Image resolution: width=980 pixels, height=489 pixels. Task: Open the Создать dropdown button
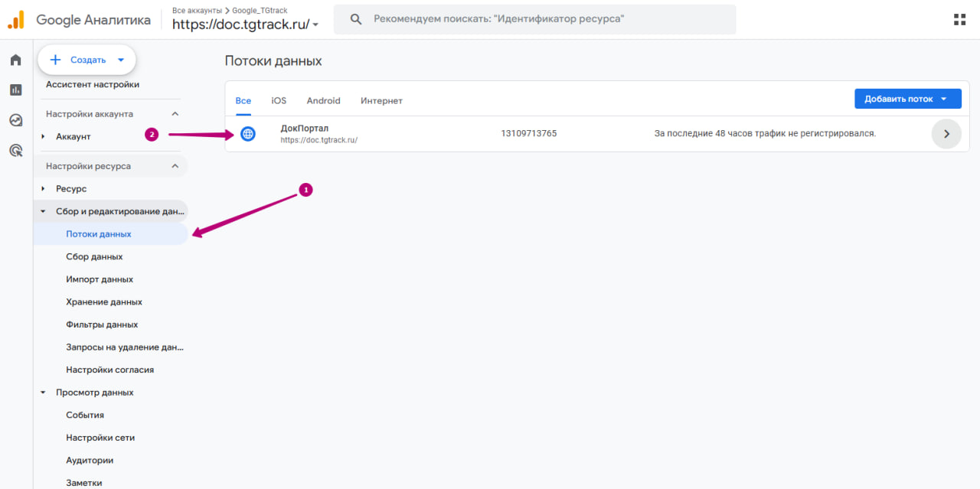87,60
